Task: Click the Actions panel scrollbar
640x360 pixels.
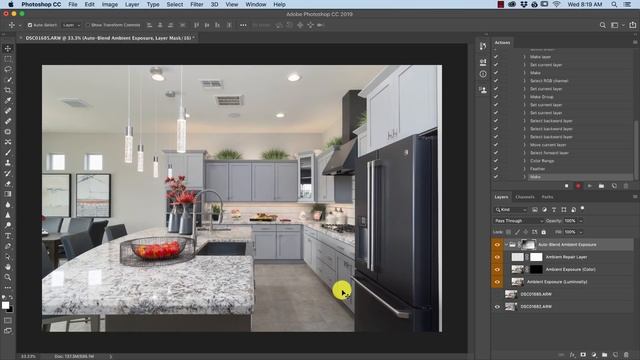Action: point(636,149)
